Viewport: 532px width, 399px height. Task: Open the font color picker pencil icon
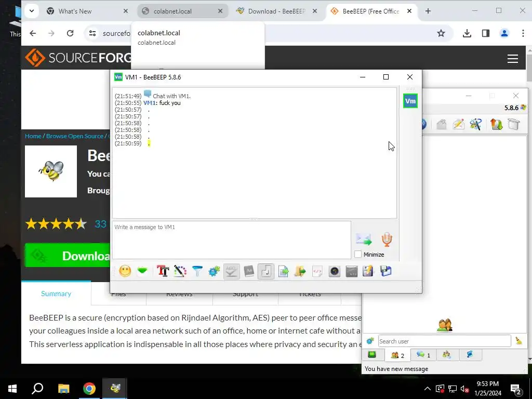180,271
